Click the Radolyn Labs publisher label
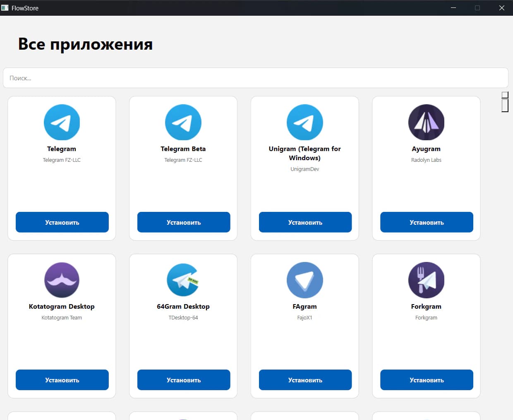The height and width of the screenshot is (420, 513). (x=426, y=160)
